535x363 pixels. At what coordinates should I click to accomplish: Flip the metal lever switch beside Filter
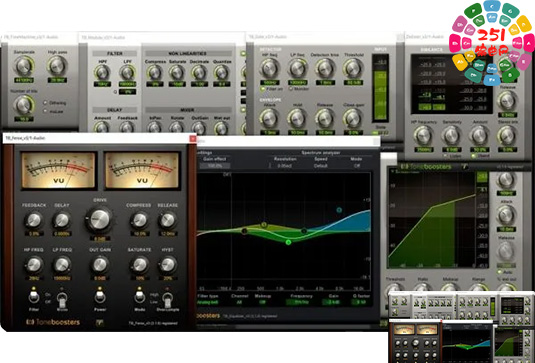pos(62,299)
